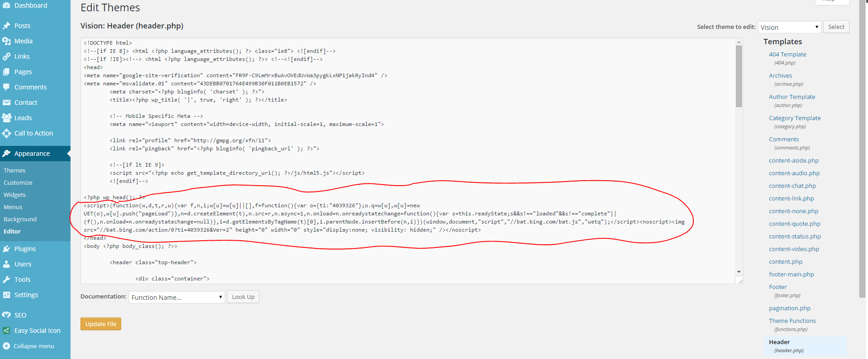Select the Header template in list
Image resolution: width=868 pixels, height=359 pixels.
tap(779, 342)
